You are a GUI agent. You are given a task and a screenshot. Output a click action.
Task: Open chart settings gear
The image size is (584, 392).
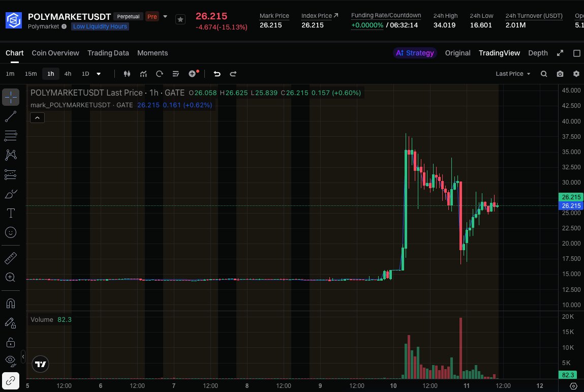tap(576, 74)
